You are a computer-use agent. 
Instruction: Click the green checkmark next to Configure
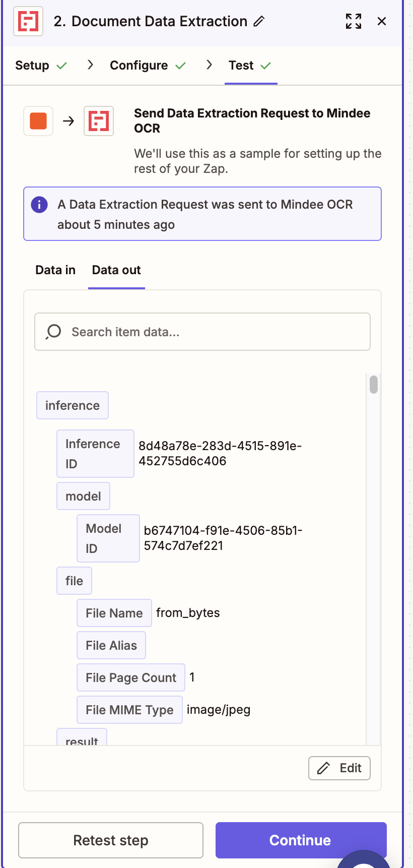pos(180,66)
